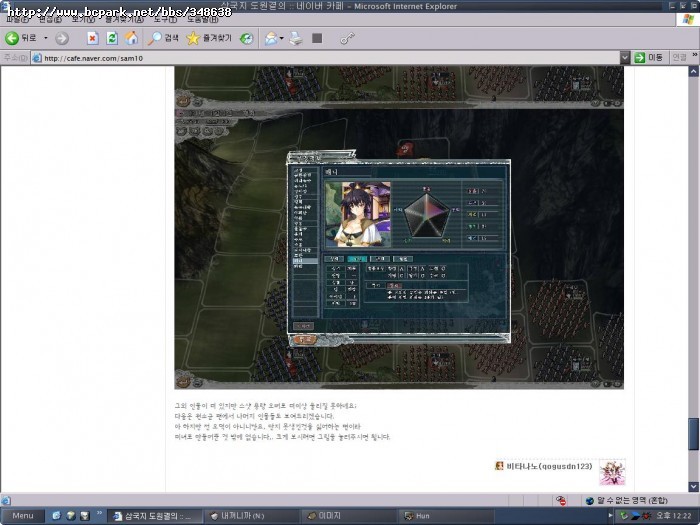Refresh the page with the green arrows icon

(112, 38)
